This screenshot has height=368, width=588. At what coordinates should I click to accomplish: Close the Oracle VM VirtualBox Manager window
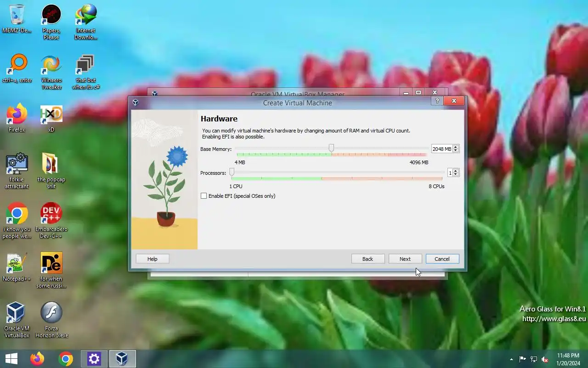(x=435, y=92)
